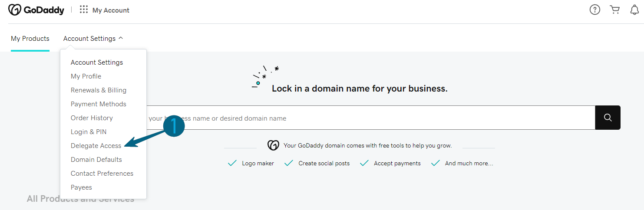Select Login & PIN menu item
The width and height of the screenshot is (644, 210).
89,132
